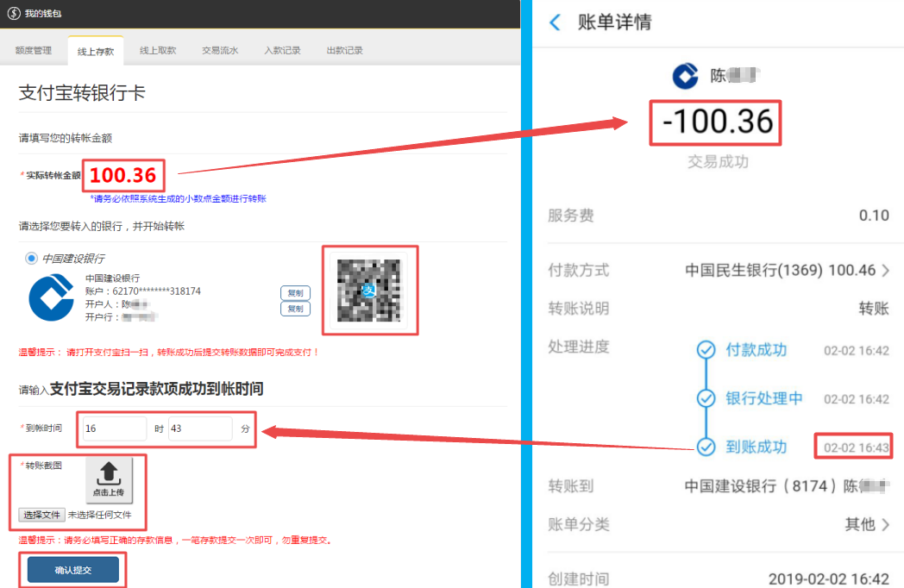Switch to the 线上取款 tab

[x=158, y=51]
